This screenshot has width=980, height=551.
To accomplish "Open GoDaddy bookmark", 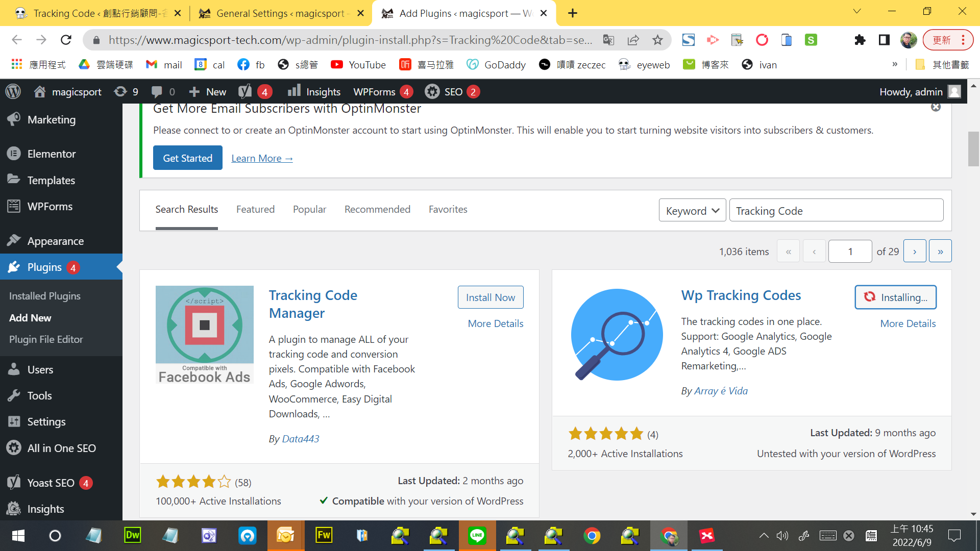I will [x=496, y=65].
